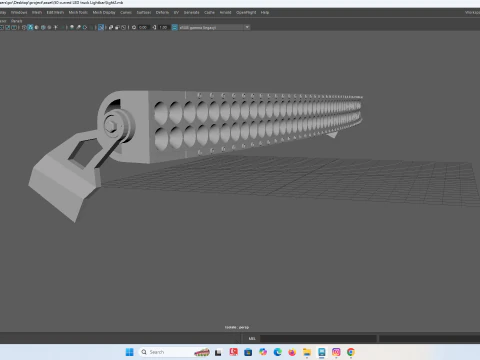Screen dimensions: 480x360
Task: Open the Mesh menu
Action: [37, 12]
